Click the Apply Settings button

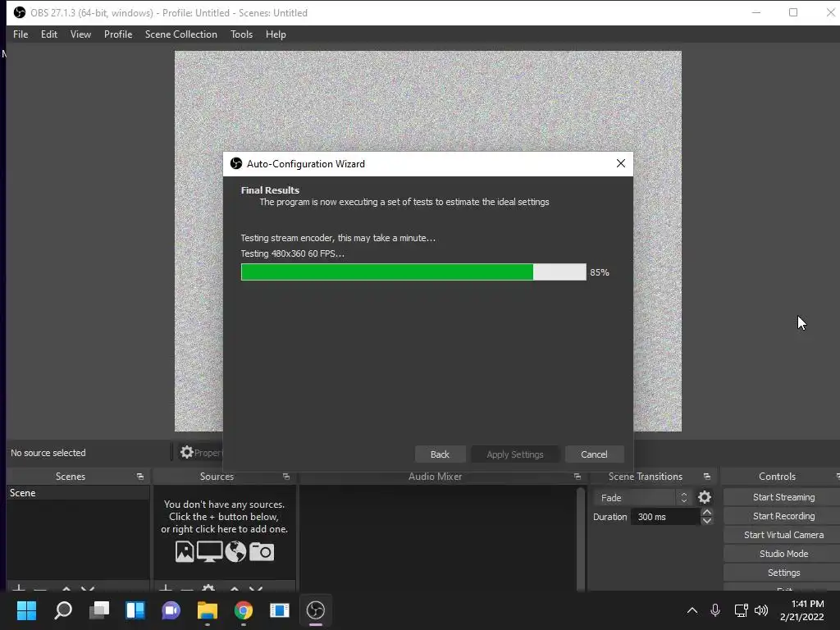point(515,454)
